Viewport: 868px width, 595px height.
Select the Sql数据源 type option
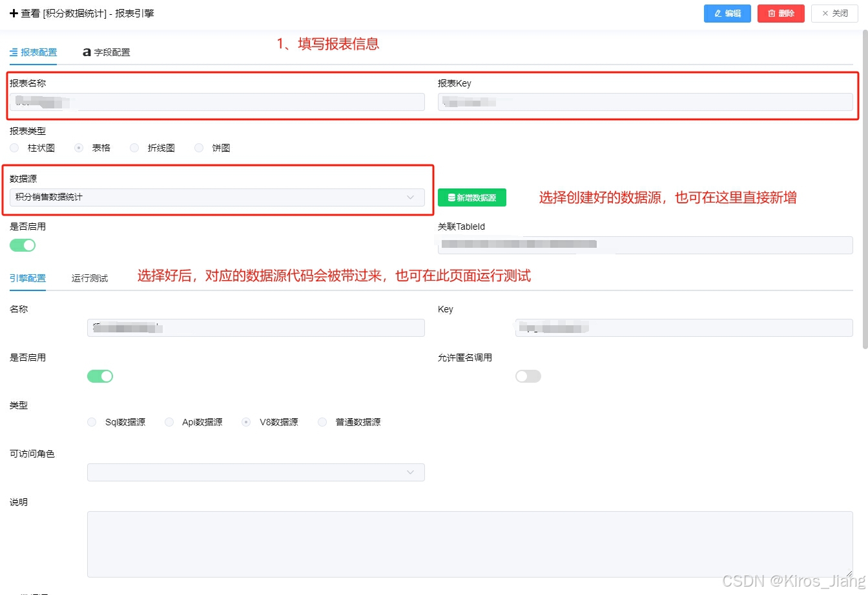(x=92, y=422)
